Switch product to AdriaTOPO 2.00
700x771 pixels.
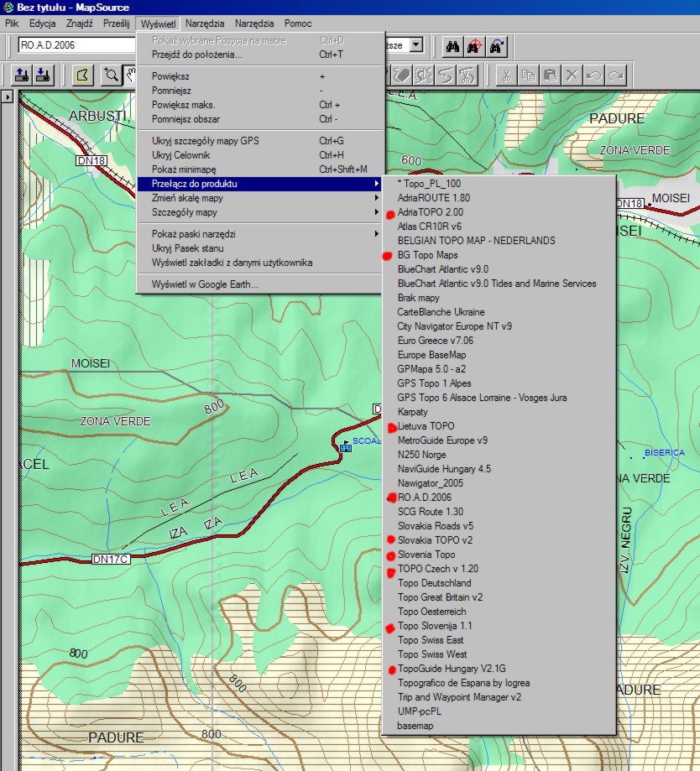click(499, 212)
